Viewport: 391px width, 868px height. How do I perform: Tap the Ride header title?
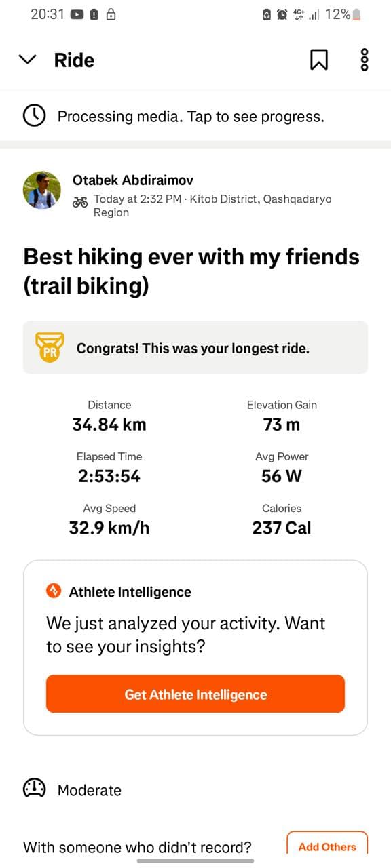[x=74, y=60]
